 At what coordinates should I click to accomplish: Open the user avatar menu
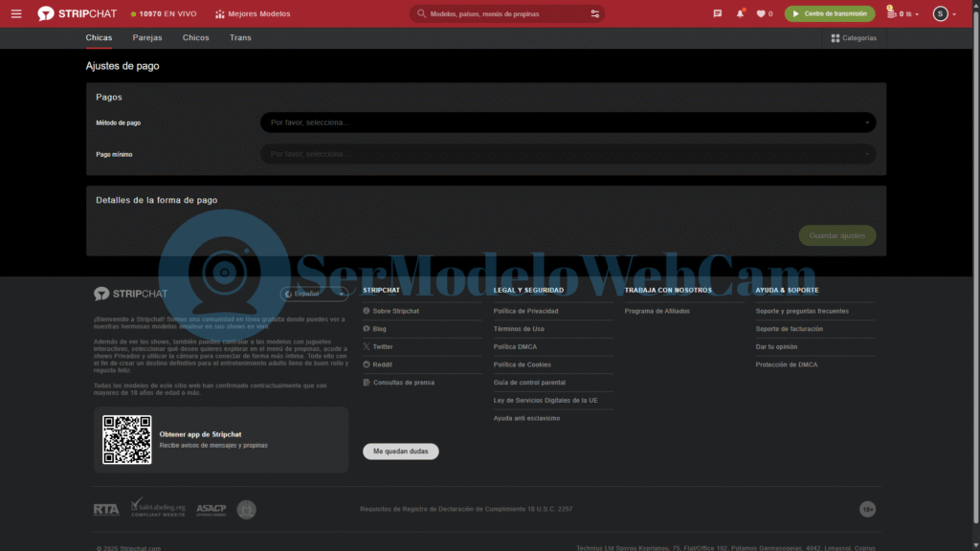(945, 13)
